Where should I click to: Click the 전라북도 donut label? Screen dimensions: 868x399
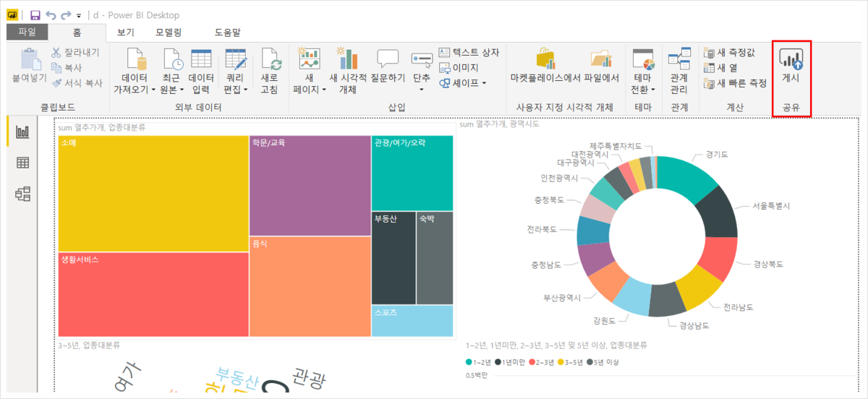542,229
